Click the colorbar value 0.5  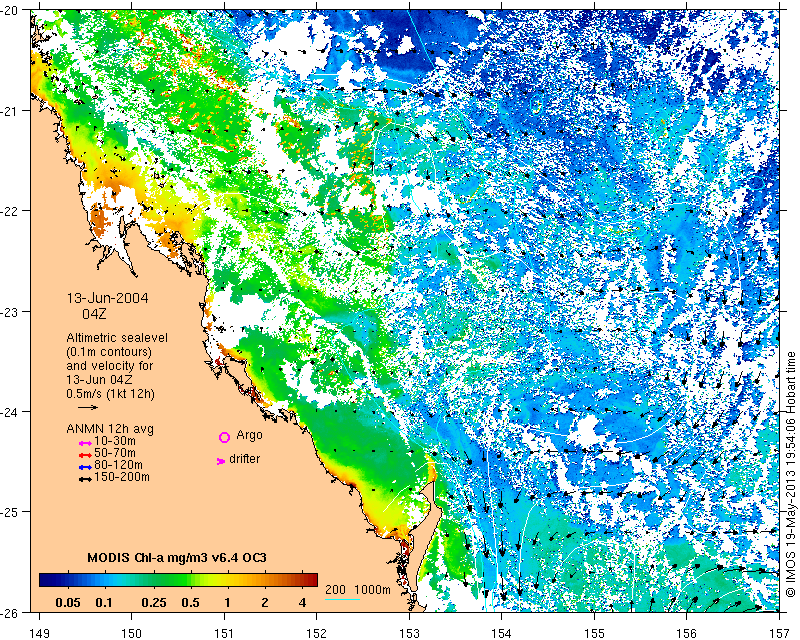[x=190, y=603]
